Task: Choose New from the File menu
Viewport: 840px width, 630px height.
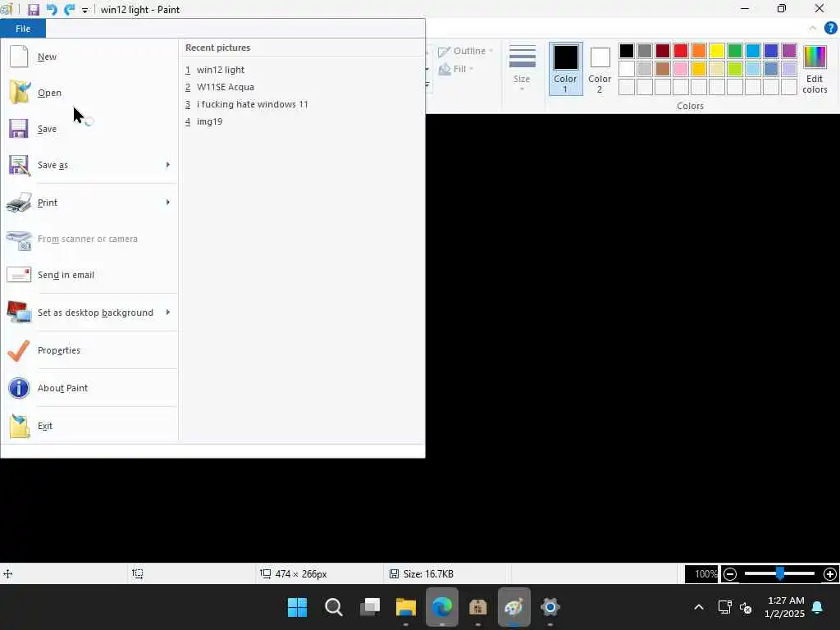Action: [89, 57]
